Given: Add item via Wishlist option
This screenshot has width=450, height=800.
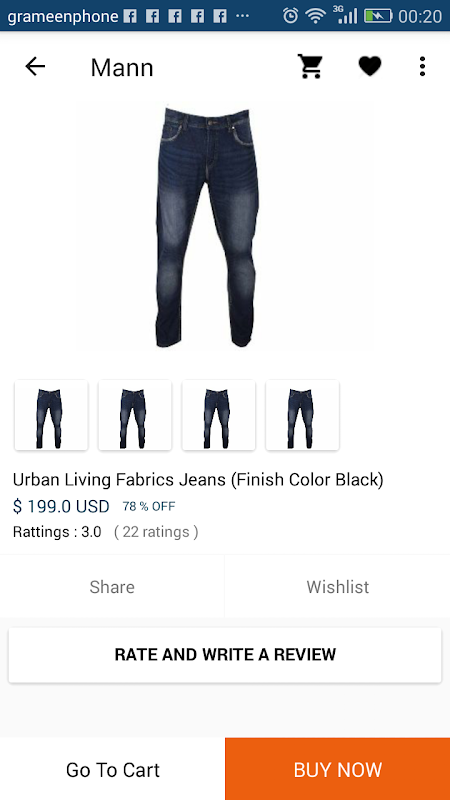Looking at the screenshot, I should tap(338, 587).
